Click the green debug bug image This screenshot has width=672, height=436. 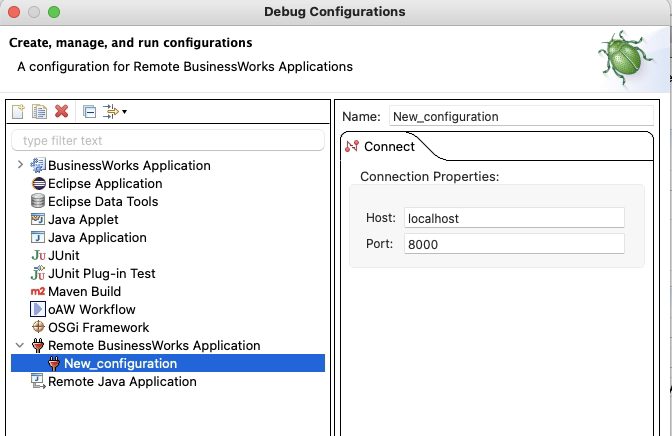626,58
